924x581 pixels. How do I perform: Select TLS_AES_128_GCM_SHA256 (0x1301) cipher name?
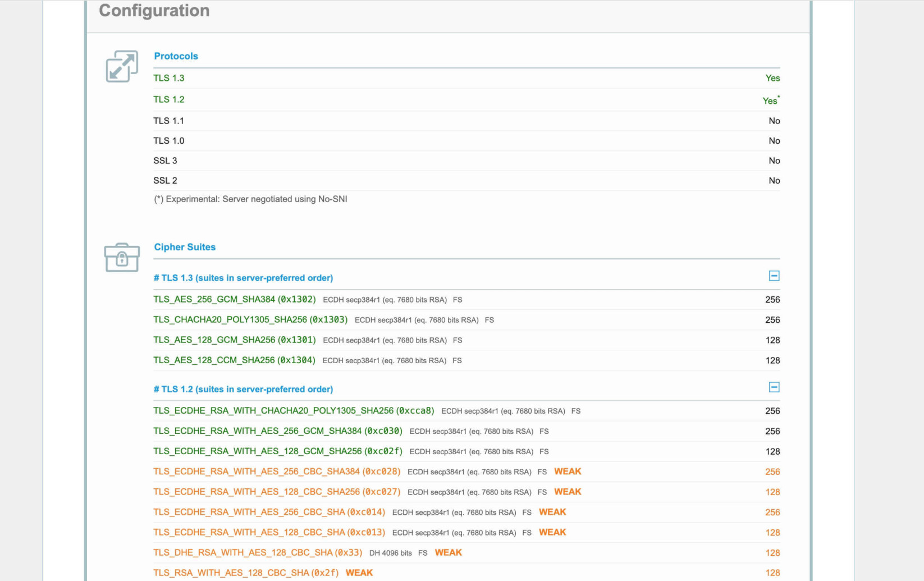pyautogui.click(x=235, y=340)
